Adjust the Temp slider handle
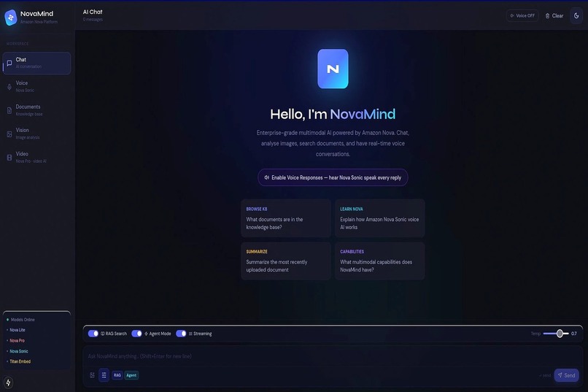The image size is (588, 392). click(560, 334)
